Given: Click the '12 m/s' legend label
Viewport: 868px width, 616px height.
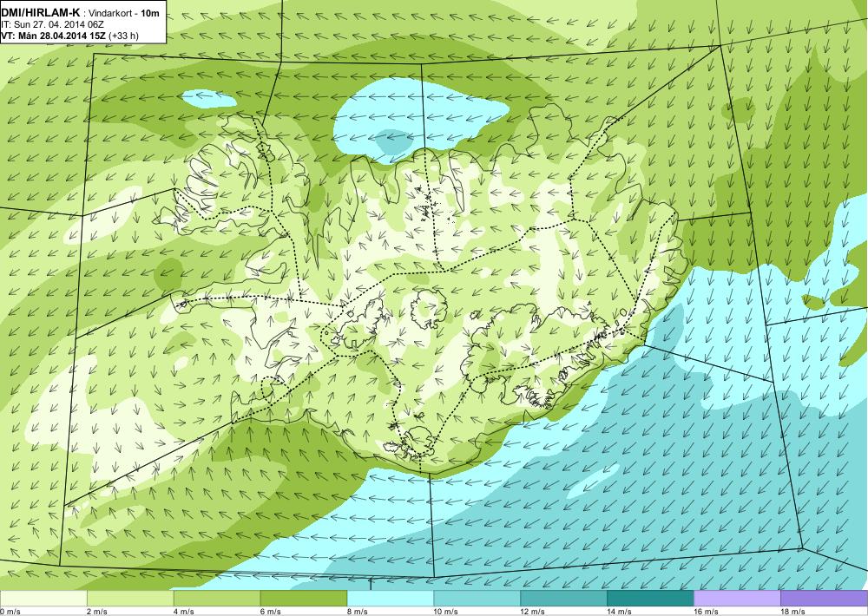Looking at the screenshot, I should [x=533, y=612].
